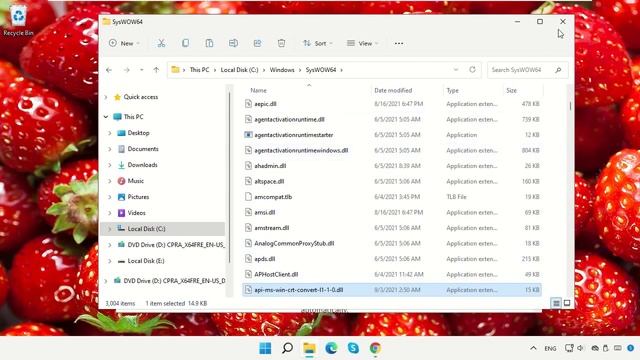Image resolution: width=640 pixels, height=360 pixels.
Task: Expand the Desktop tree node
Action: coord(110,133)
